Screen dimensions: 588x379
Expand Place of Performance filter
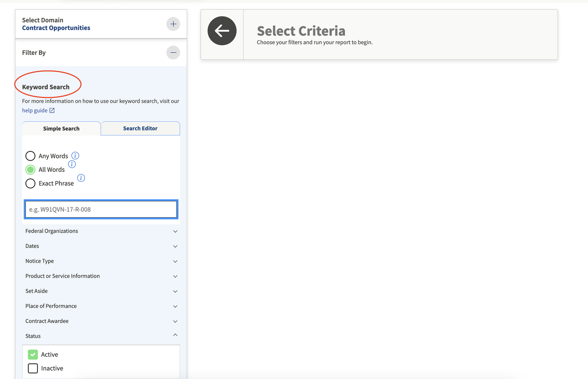tap(101, 306)
